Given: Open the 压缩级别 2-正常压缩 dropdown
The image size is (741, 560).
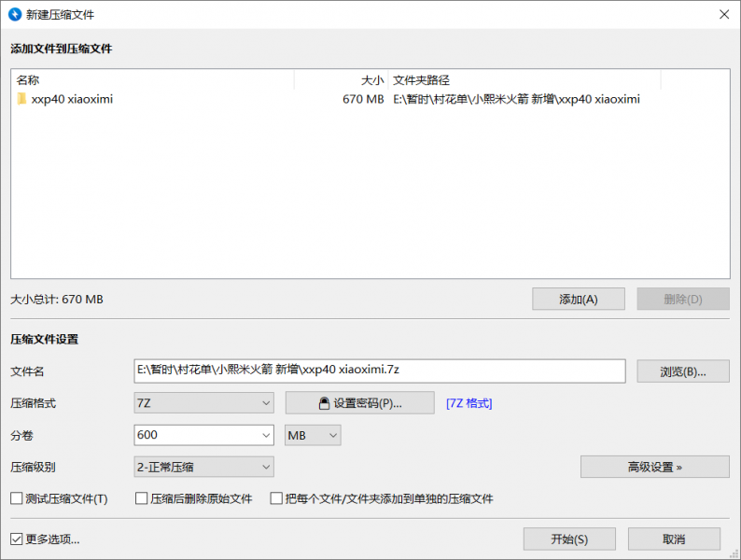Looking at the screenshot, I should pyautogui.click(x=203, y=467).
